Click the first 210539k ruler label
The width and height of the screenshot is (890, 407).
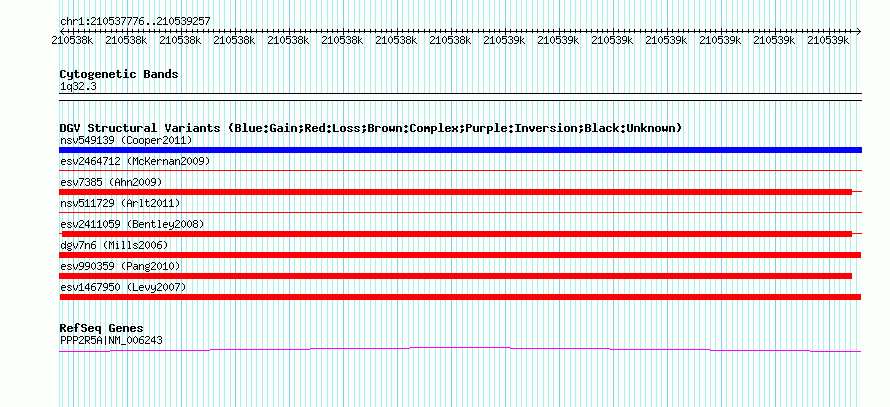(x=504, y=40)
